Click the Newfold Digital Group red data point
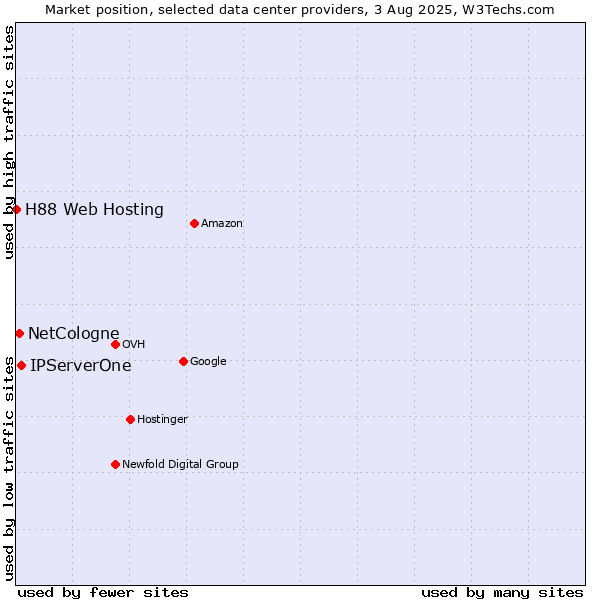 (116, 465)
